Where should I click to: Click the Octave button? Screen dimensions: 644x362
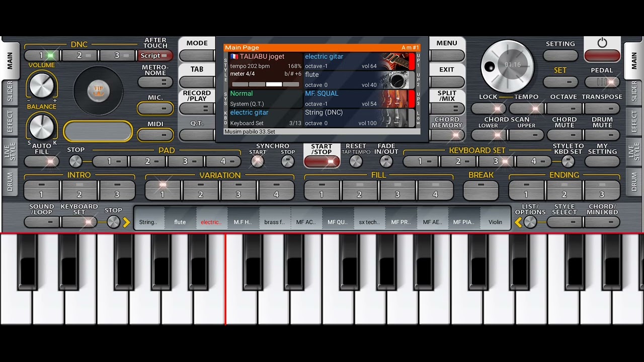point(565,108)
